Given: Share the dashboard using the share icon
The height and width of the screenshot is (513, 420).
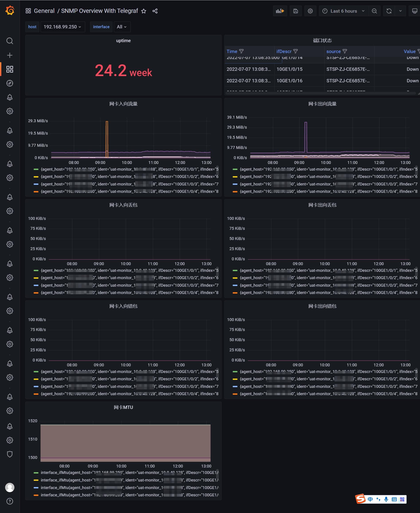Looking at the screenshot, I should pyautogui.click(x=155, y=11).
